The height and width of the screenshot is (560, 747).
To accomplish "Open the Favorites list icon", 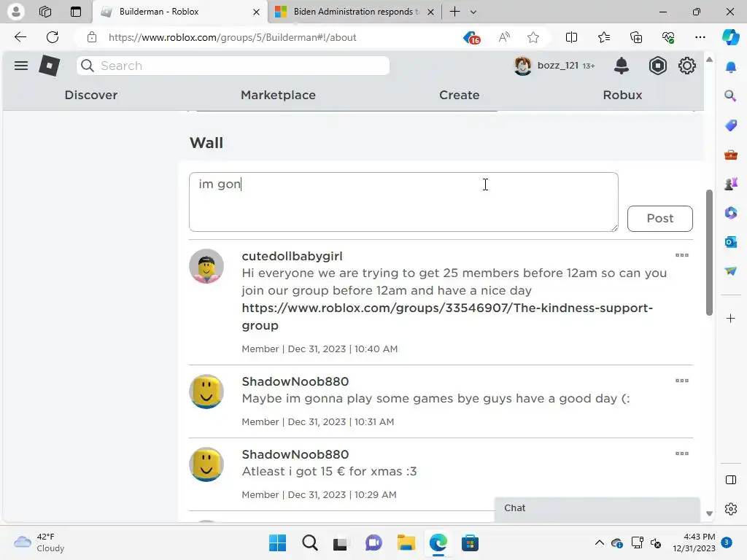I will (603, 37).
